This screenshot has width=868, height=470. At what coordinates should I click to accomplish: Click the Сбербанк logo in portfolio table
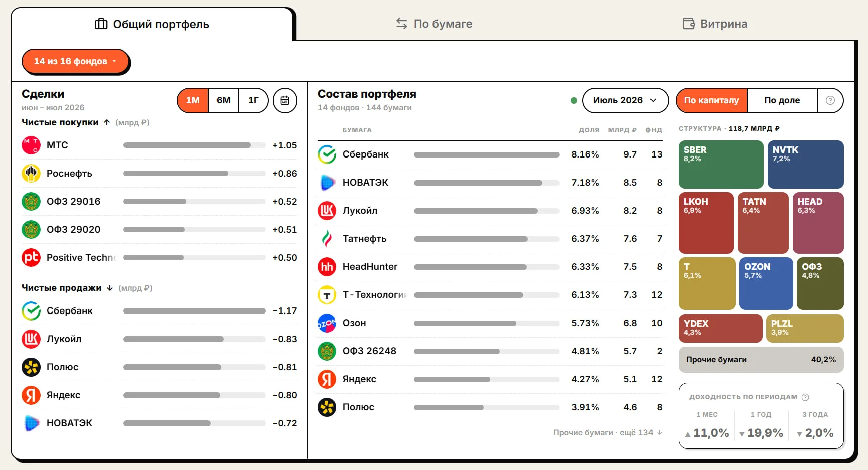point(327,154)
